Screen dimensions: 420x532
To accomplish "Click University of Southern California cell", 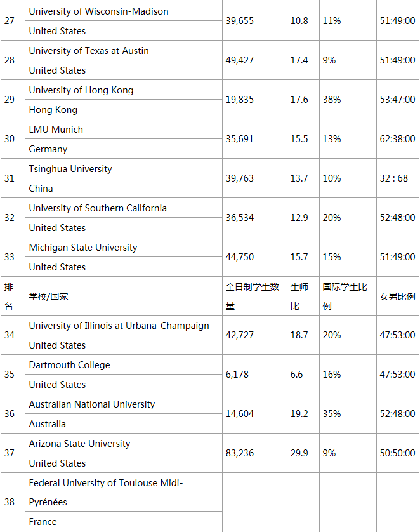I will tap(98, 208).
